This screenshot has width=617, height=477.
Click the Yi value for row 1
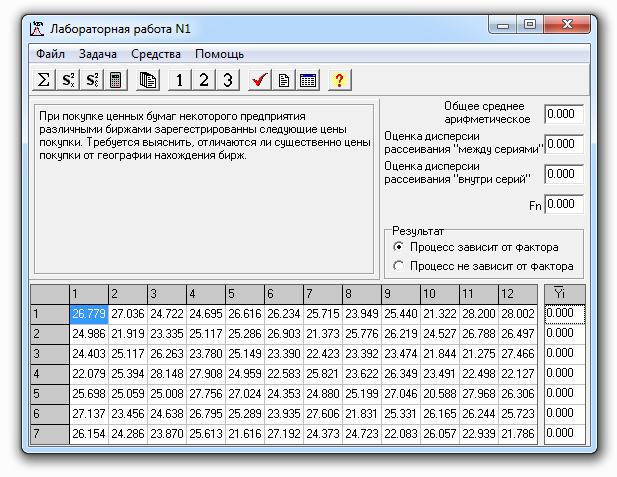pos(565,314)
